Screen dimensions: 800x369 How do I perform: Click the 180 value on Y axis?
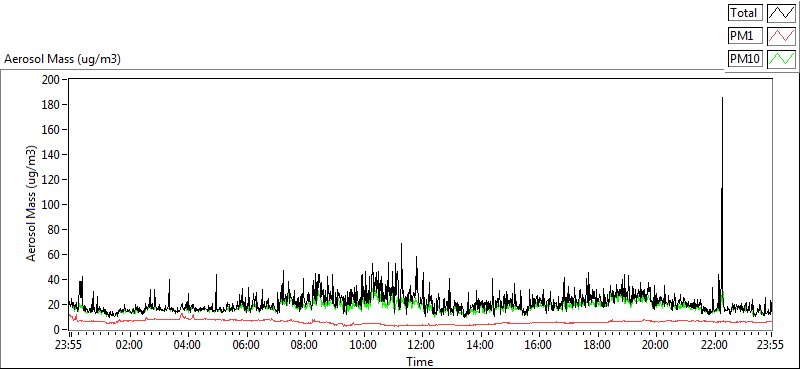pyautogui.click(x=52, y=105)
